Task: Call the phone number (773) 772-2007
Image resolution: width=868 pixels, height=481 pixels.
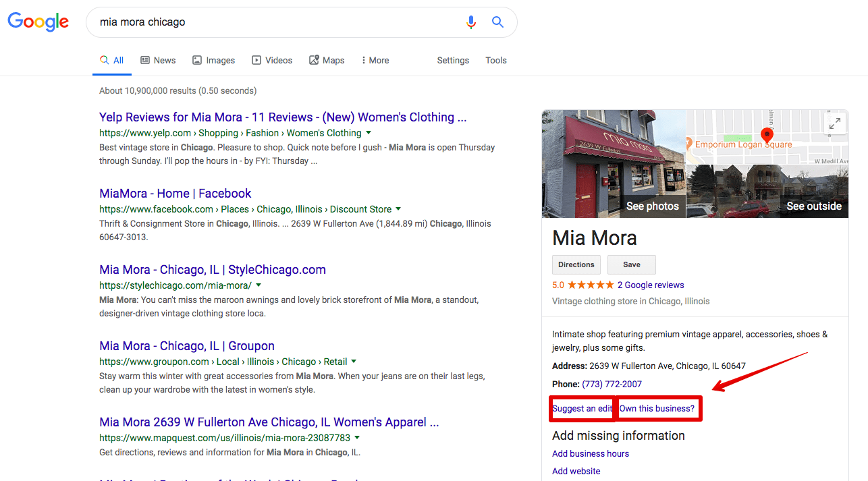Action: pyautogui.click(x=612, y=384)
